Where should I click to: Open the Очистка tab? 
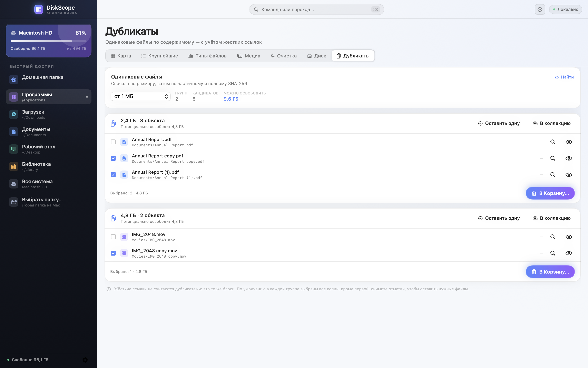click(284, 56)
